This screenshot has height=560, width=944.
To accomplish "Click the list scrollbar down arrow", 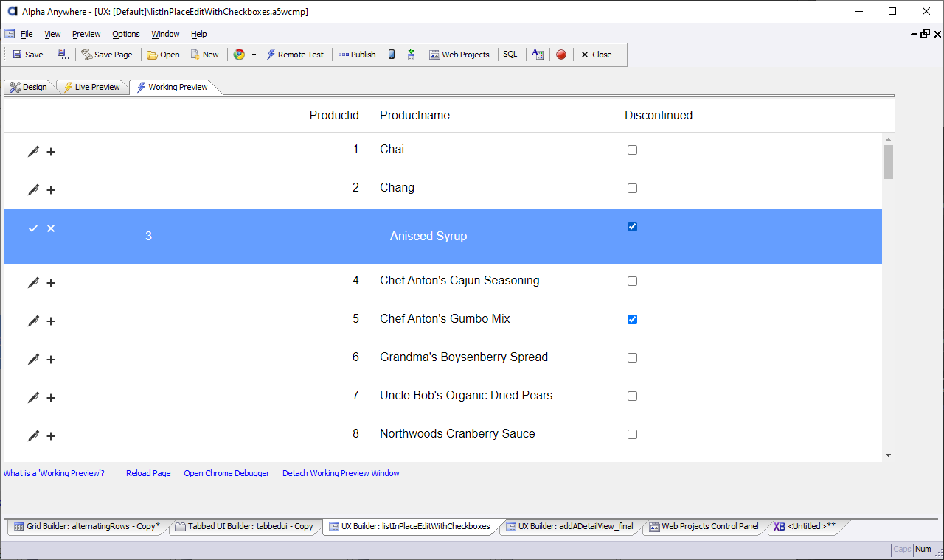I will click(888, 455).
